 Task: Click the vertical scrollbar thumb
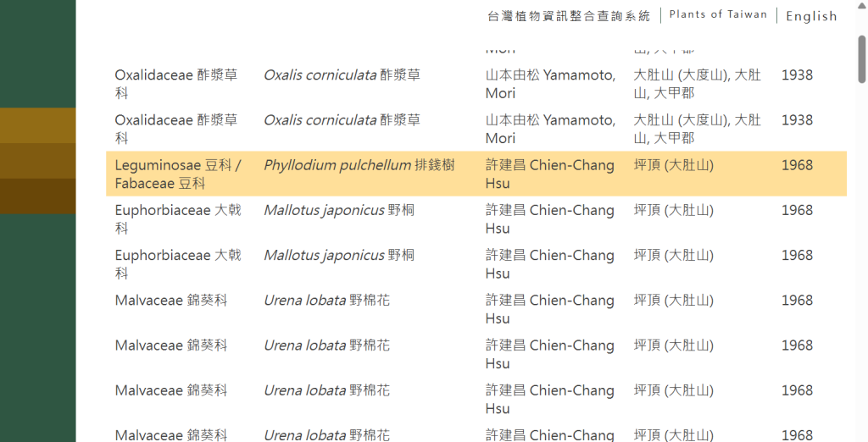861,59
